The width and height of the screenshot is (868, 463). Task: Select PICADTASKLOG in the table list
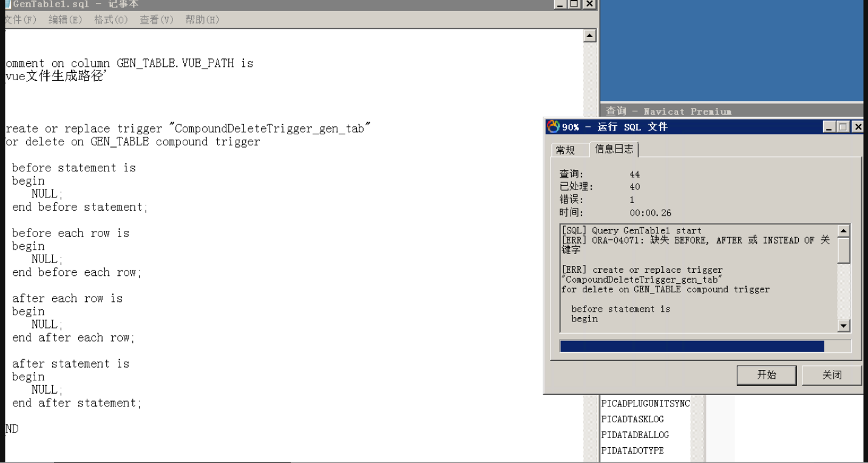(x=632, y=419)
